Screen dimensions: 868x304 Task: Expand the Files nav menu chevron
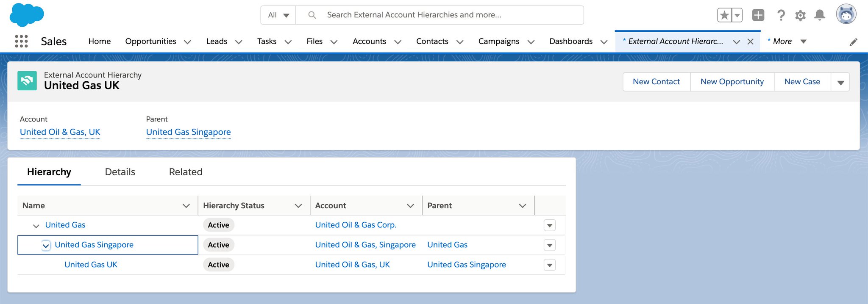(334, 41)
